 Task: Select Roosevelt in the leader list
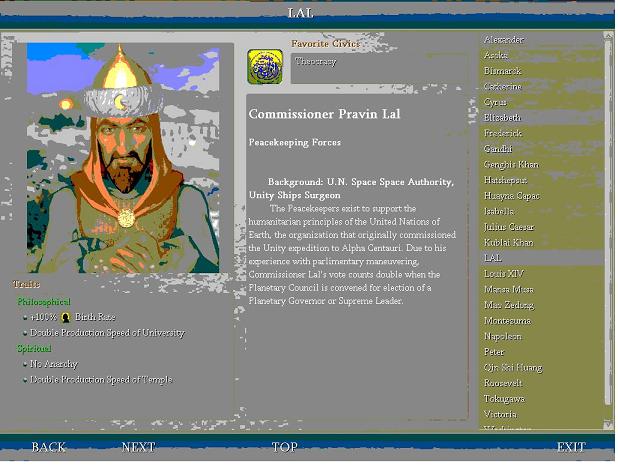point(503,383)
